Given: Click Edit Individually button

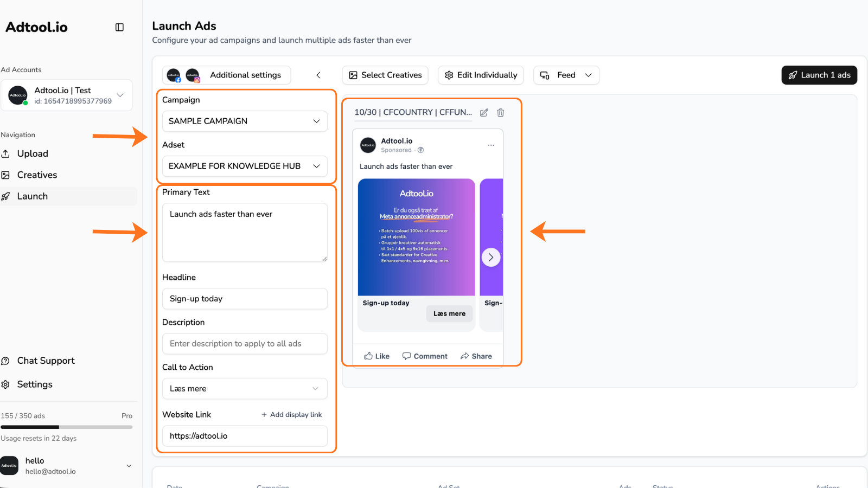Looking at the screenshot, I should [481, 75].
